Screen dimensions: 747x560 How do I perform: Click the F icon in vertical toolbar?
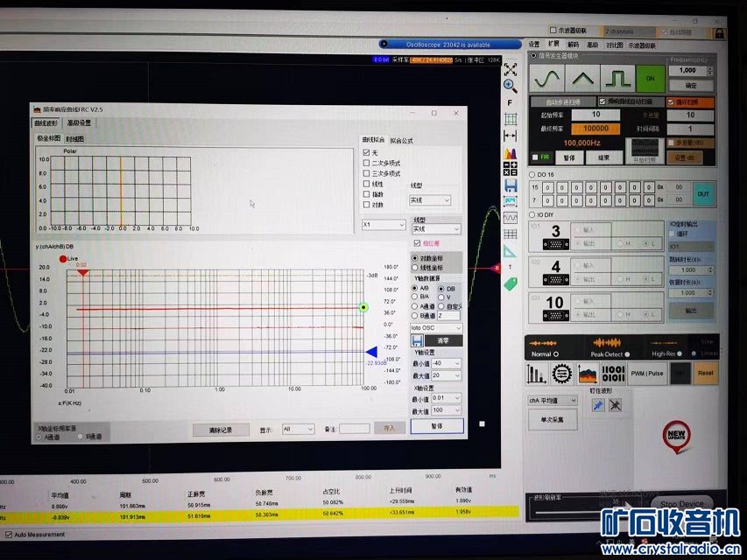[x=510, y=103]
